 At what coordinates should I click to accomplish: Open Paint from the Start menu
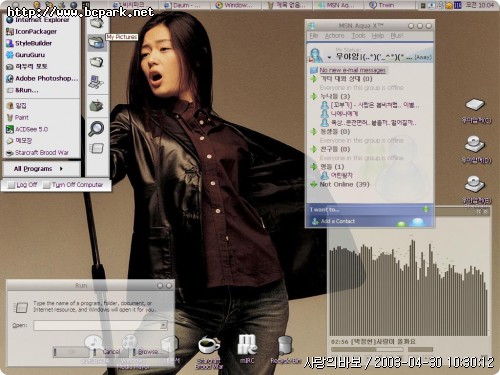pyautogui.click(x=18, y=117)
